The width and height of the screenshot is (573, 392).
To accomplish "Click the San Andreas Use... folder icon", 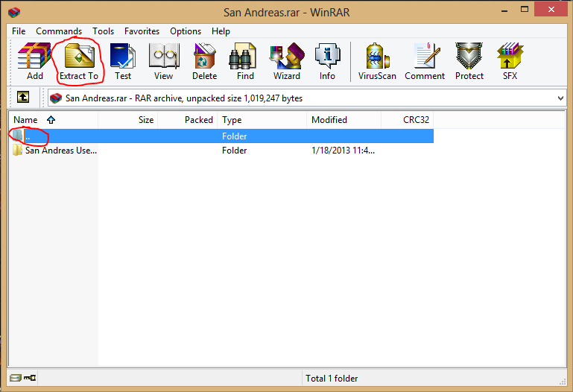I will click(17, 150).
